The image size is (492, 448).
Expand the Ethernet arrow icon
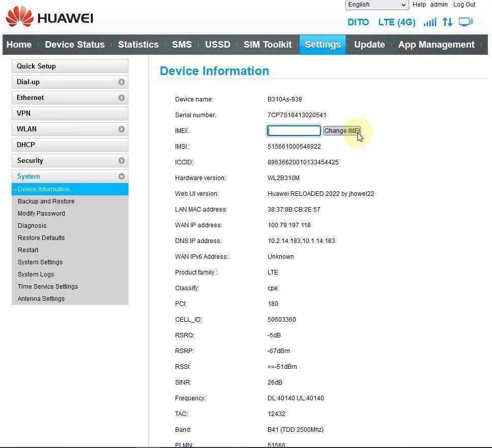[x=121, y=97]
